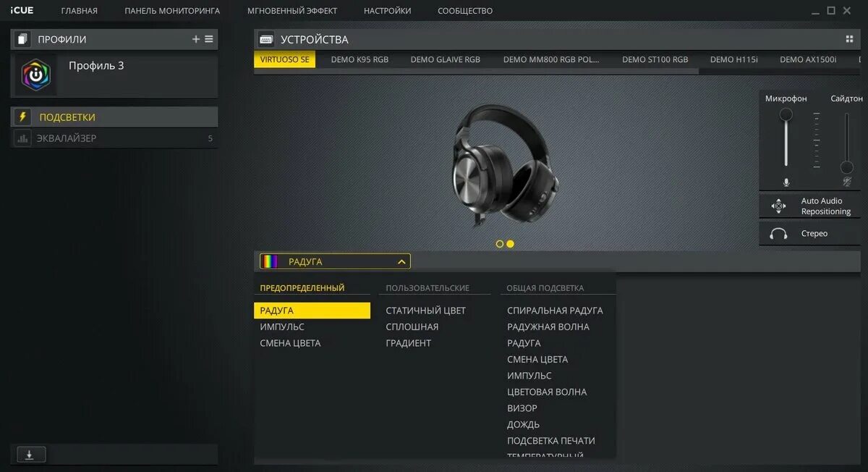Click the rainbow swatch in effect dropdown
The width and height of the screenshot is (868, 472).
[x=270, y=261]
